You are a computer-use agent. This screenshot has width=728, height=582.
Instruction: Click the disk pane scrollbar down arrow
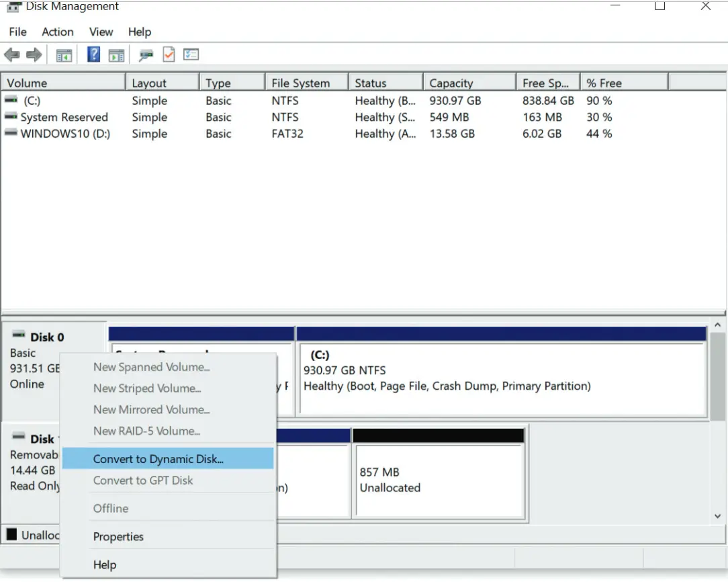[x=717, y=516]
